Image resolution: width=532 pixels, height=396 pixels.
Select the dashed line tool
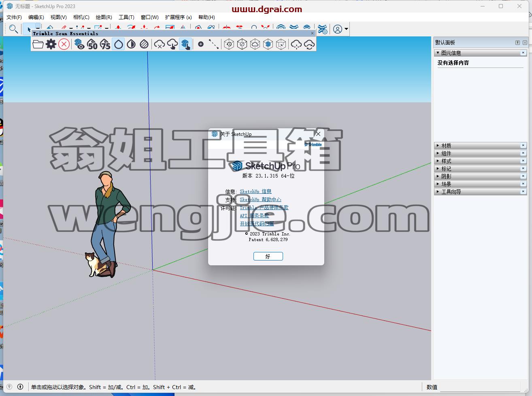tap(214, 44)
